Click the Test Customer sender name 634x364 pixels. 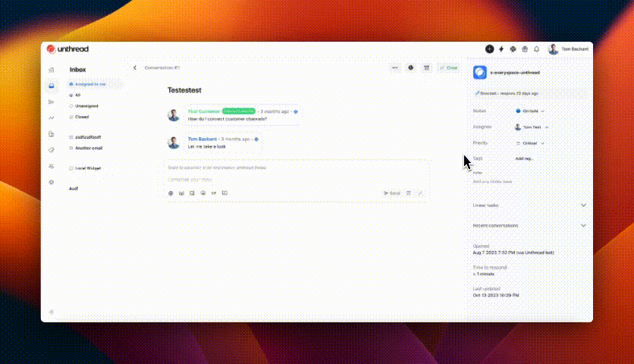204,111
